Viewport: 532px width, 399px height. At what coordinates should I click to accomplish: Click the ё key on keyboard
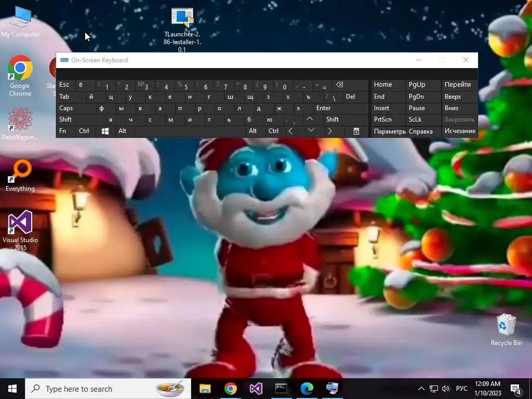pos(86,85)
